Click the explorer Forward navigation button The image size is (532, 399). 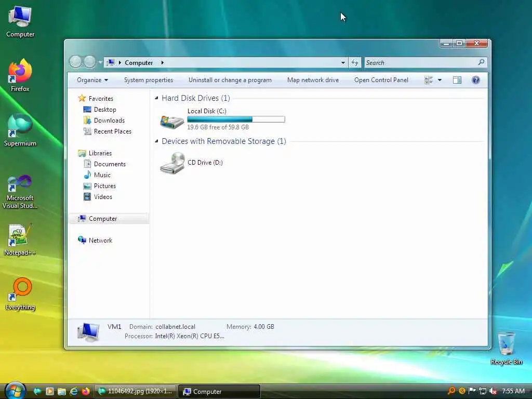(x=89, y=62)
